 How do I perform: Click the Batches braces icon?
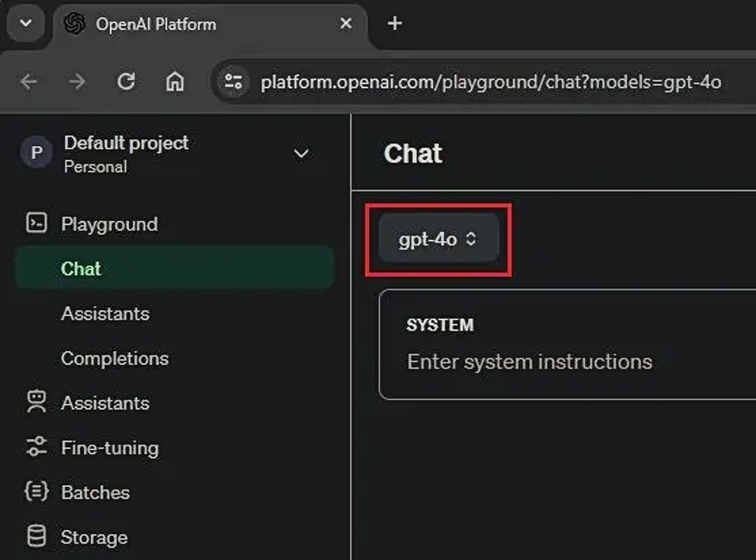(x=36, y=492)
